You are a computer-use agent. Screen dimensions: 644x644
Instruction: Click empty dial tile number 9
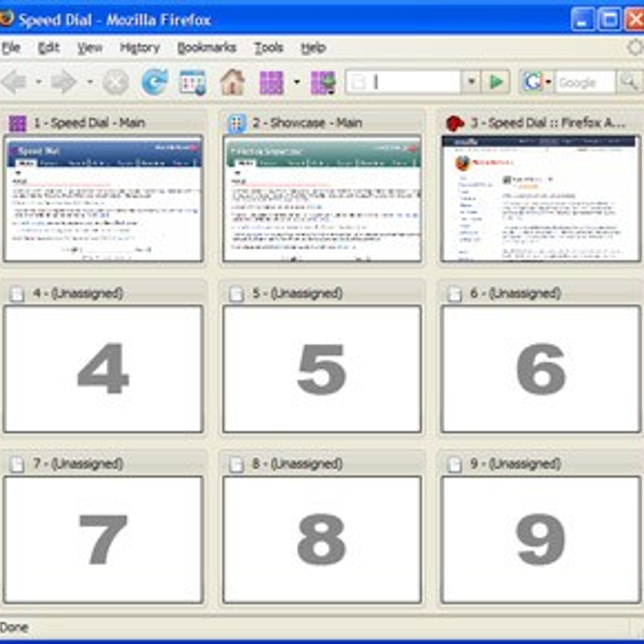[540, 540]
